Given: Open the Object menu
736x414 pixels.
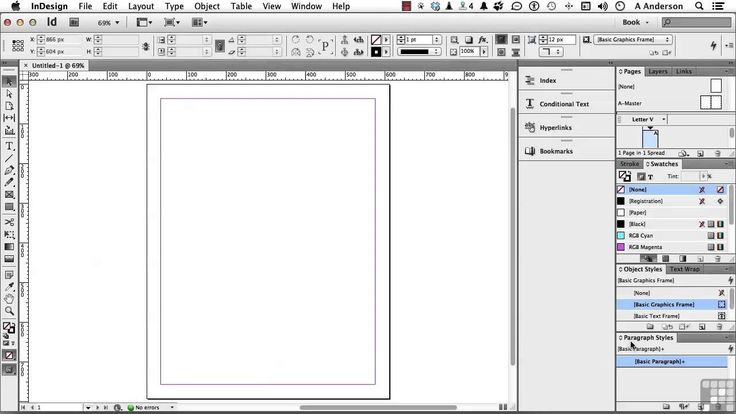Looking at the screenshot, I should (x=207, y=6).
